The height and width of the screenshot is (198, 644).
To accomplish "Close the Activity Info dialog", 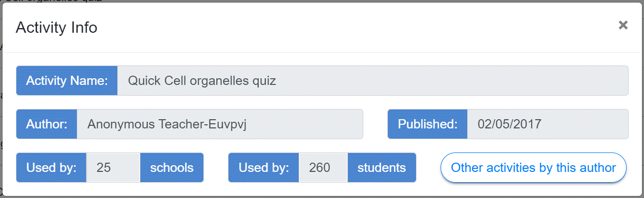I will (x=623, y=25).
